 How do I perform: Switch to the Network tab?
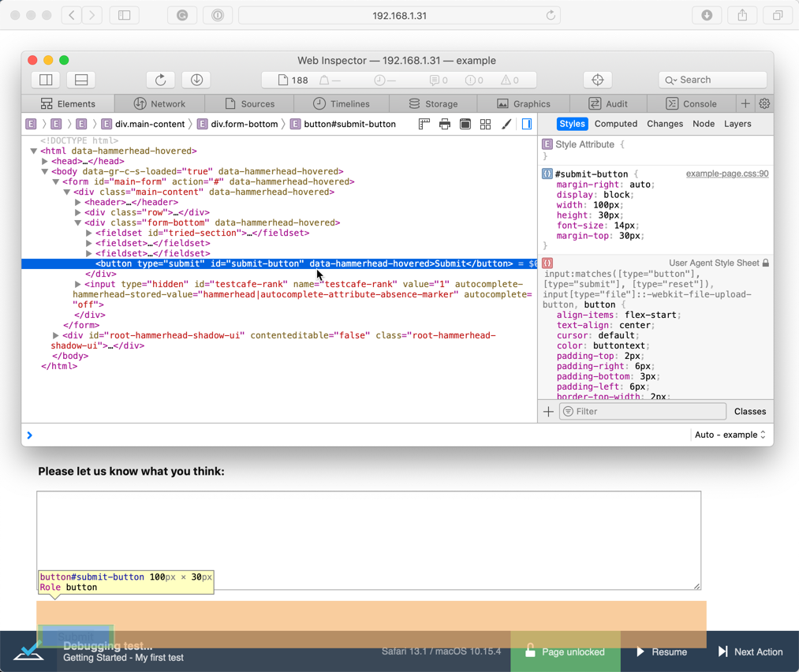pos(159,103)
